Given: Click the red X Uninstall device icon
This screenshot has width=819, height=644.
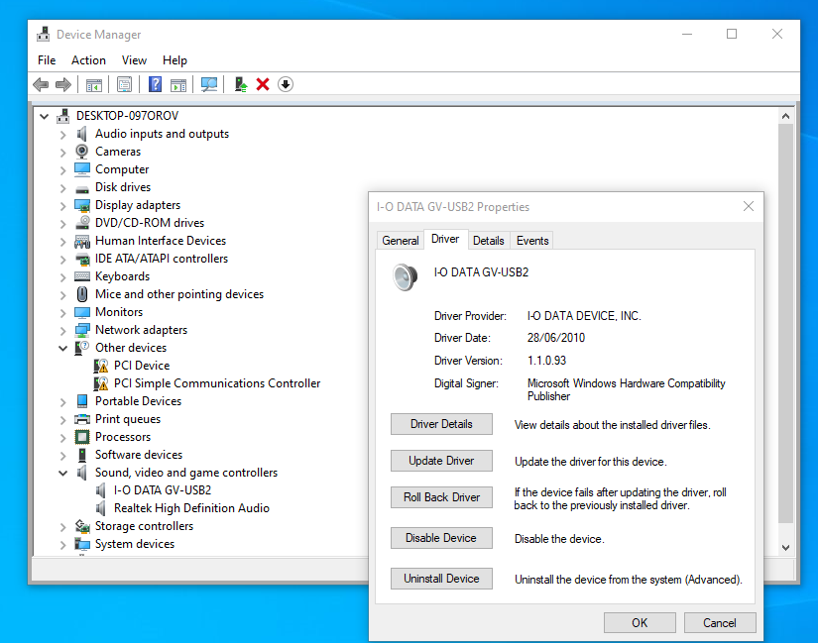Looking at the screenshot, I should (263, 84).
